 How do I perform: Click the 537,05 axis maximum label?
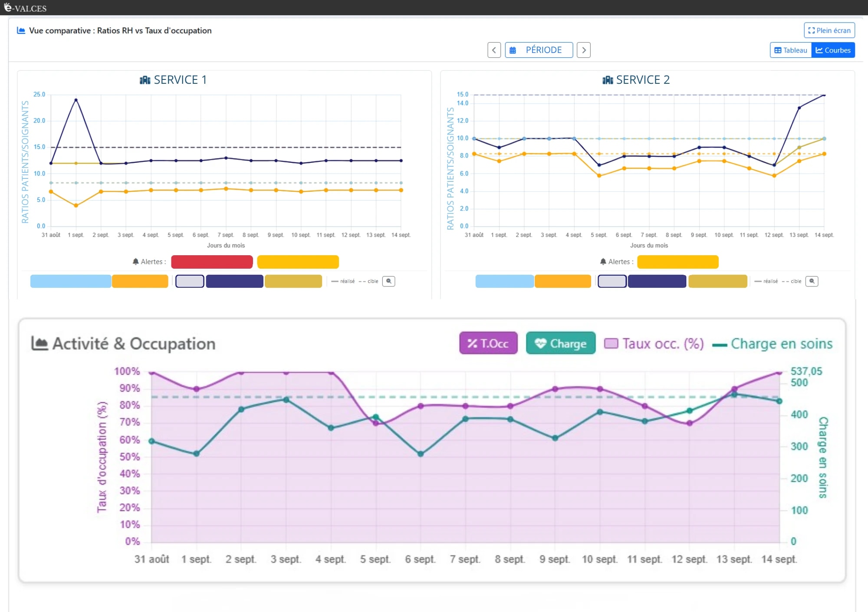coord(806,371)
